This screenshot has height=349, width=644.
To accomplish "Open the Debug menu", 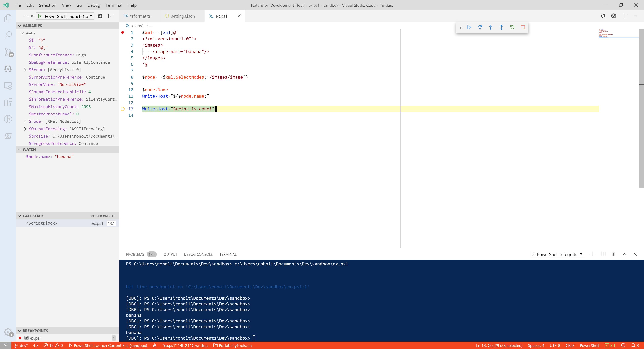I will [x=94, y=5].
